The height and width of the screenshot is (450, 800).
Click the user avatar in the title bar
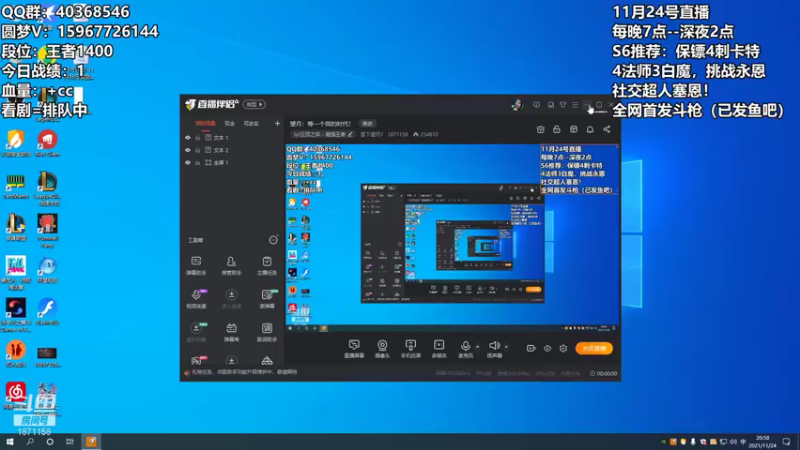coord(517,105)
